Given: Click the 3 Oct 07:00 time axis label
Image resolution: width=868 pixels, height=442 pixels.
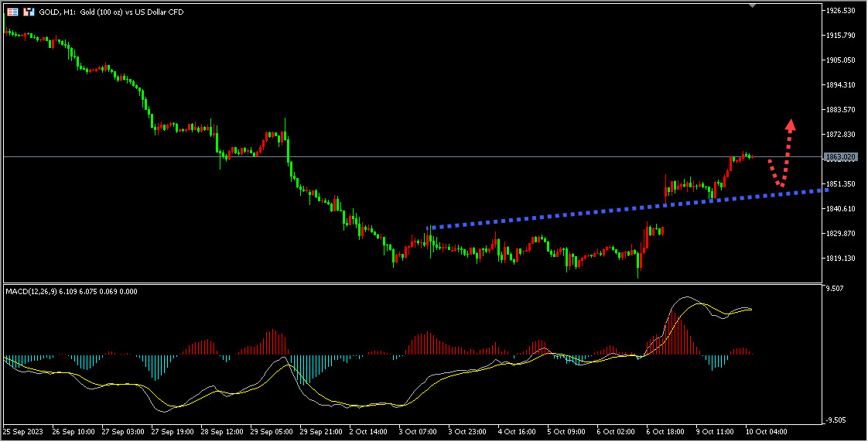Looking at the screenshot, I should [x=419, y=431].
